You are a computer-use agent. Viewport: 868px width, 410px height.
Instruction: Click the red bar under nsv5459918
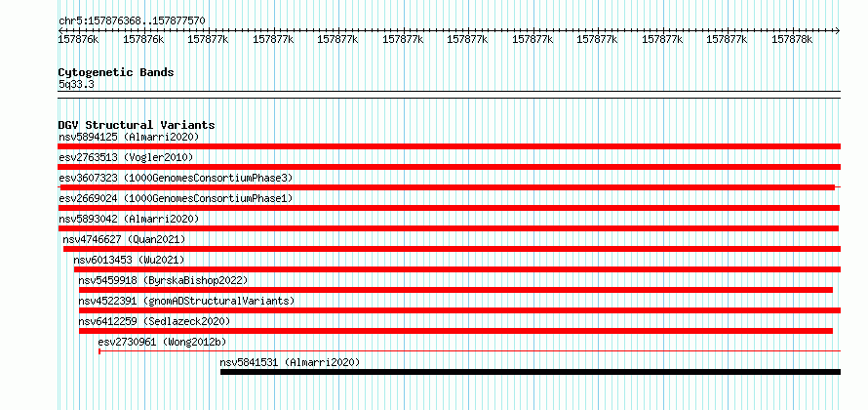(456, 290)
